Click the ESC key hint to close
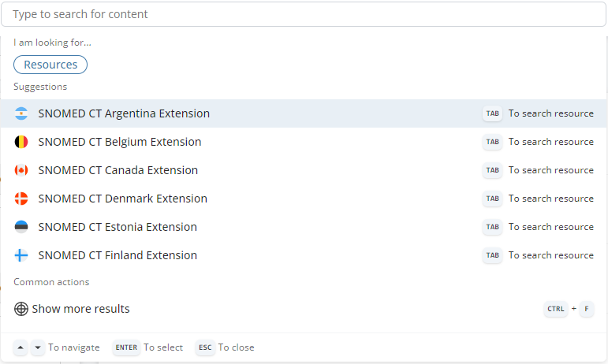 pos(205,347)
